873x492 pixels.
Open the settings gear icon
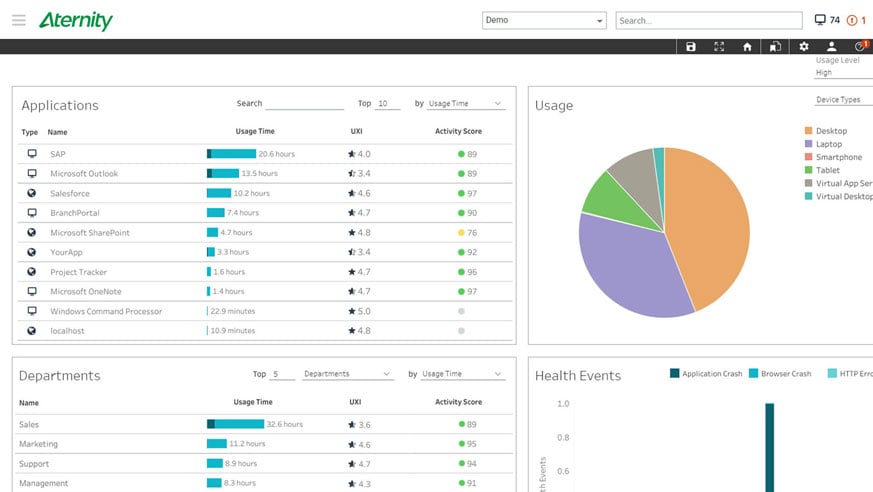tap(803, 47)
